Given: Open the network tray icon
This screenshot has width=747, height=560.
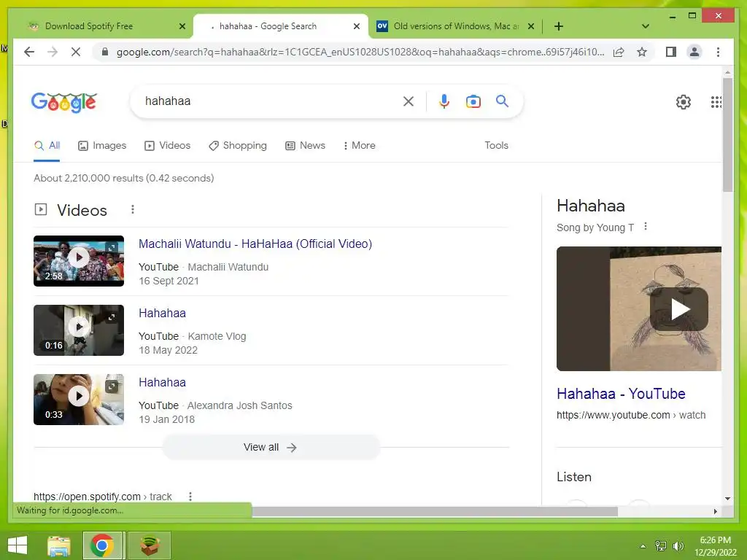Looking at the screenshot, I should click(x=661, y=546).
